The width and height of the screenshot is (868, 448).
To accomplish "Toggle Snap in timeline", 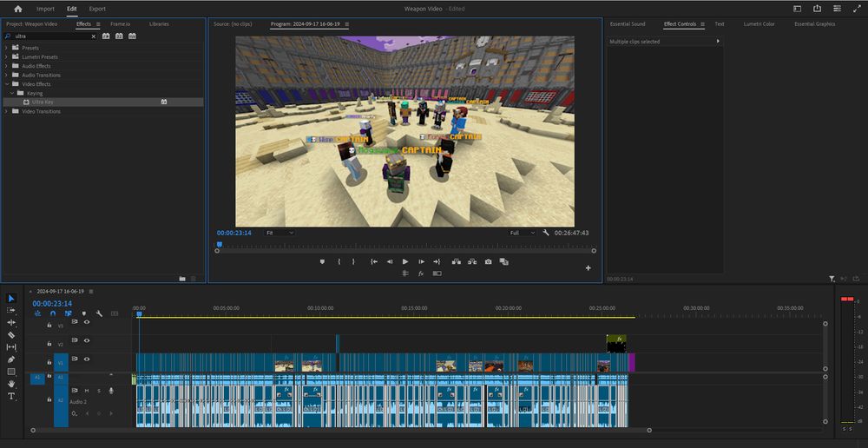I will tap(53, 313).
